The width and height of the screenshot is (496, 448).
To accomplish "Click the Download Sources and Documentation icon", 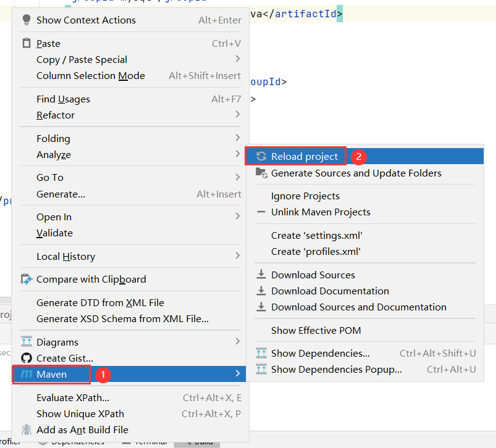I will 261,307.
